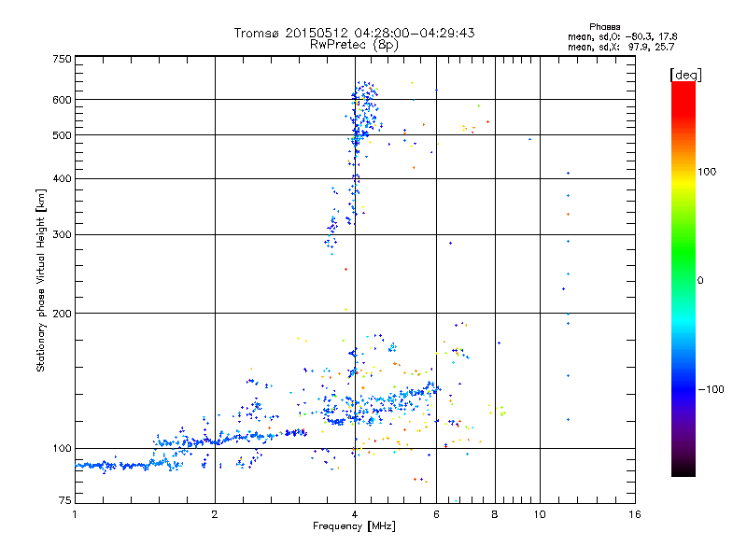Click the colorbar tick label '100'

[707, 172]
